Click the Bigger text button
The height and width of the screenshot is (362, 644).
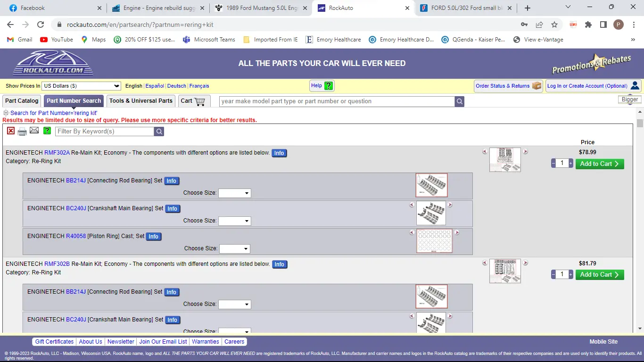coord(630,99)
